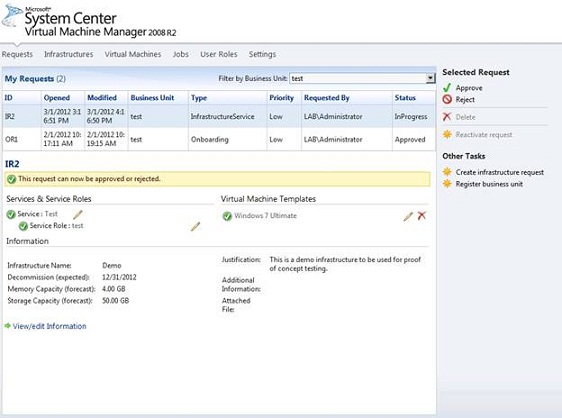This screenshot has width=562, height=418.
Task: Click the InfrastructureService type cell
Action: 222,117
